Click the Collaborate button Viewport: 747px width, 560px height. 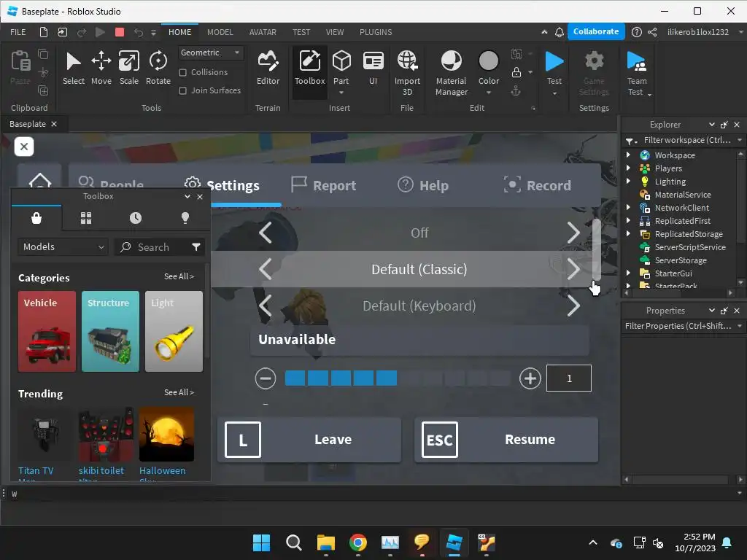(x=595, y=31)
